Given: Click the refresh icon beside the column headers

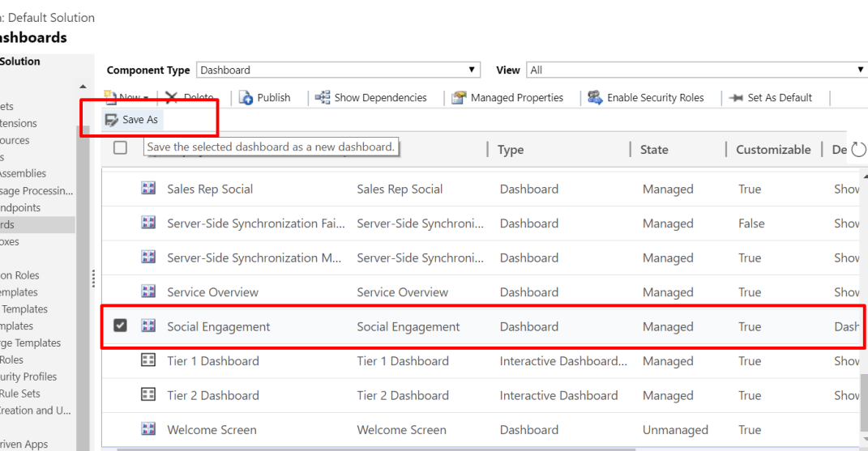Looking at the screenshot, I should tap(858, 149).
